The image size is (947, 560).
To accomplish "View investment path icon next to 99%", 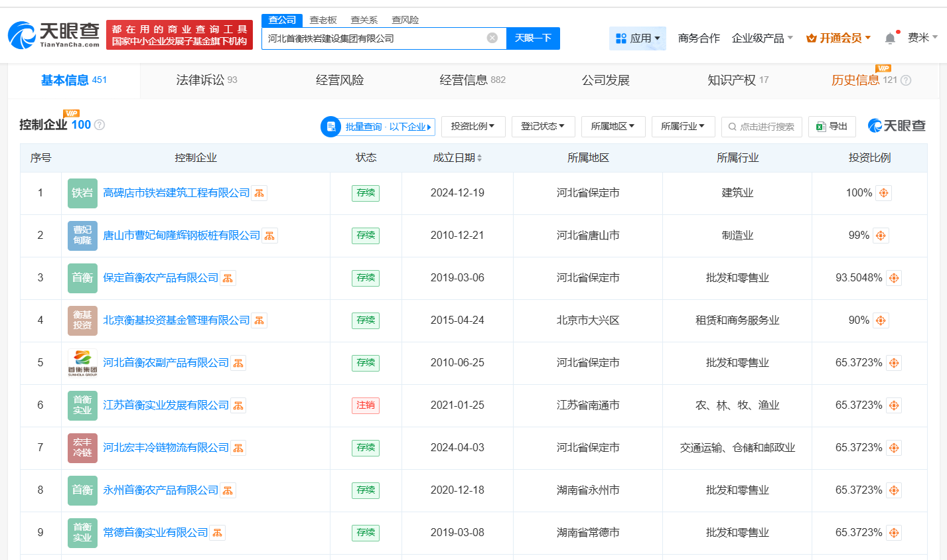I will pos(881,236).
